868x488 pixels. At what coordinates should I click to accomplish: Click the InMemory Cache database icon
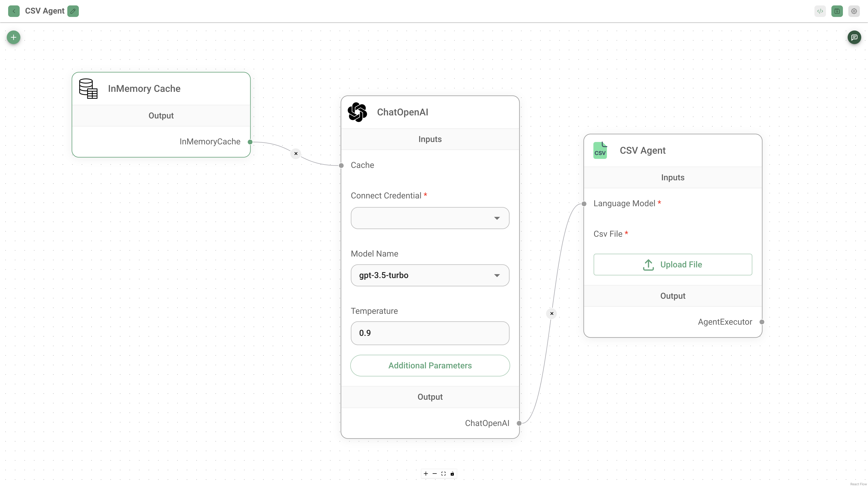click(x=88, y=89)
